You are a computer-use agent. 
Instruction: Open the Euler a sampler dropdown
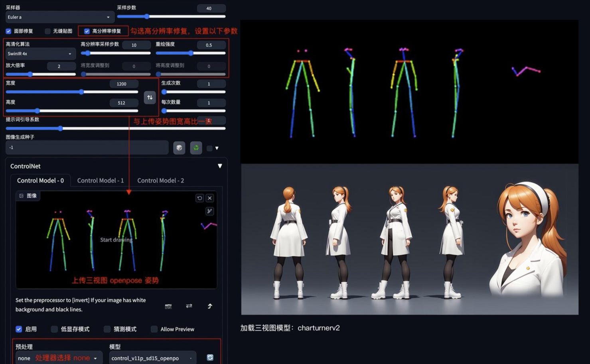(60, 17)
